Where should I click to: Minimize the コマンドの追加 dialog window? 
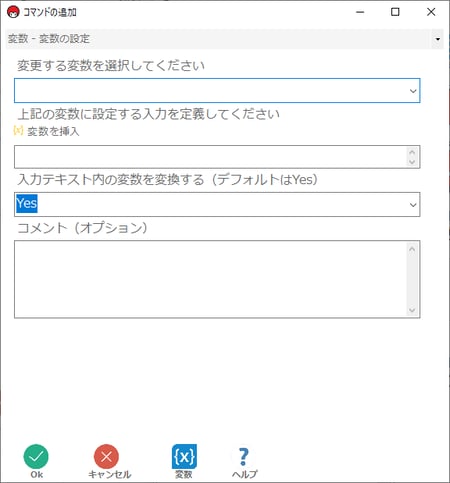tap(360, 12)
